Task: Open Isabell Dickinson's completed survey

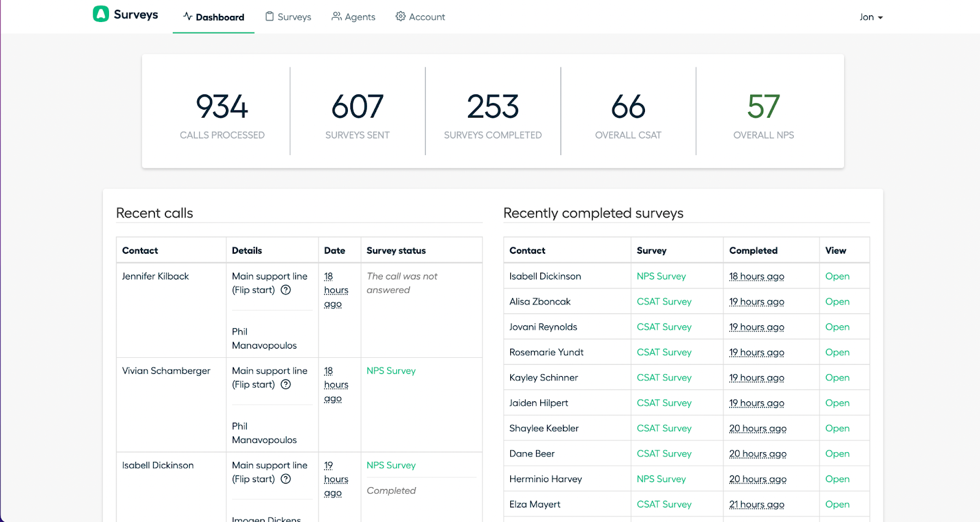Action: 837,276
